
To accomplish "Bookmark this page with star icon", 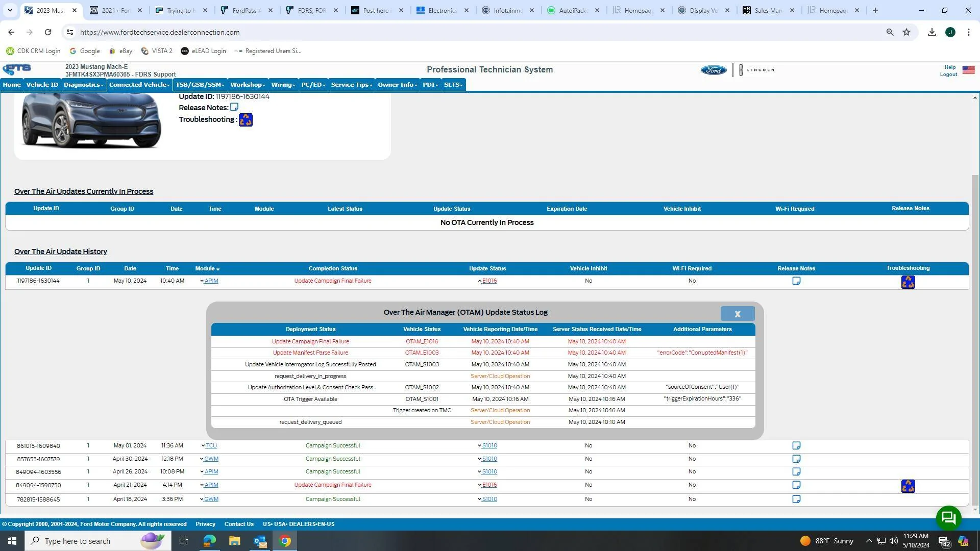I will tap(906, 32).
